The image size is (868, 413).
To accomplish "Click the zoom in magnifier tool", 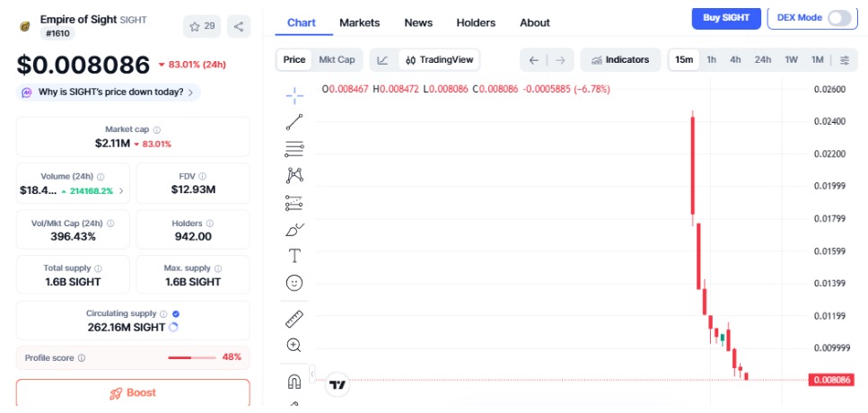I will click(294, 345).
